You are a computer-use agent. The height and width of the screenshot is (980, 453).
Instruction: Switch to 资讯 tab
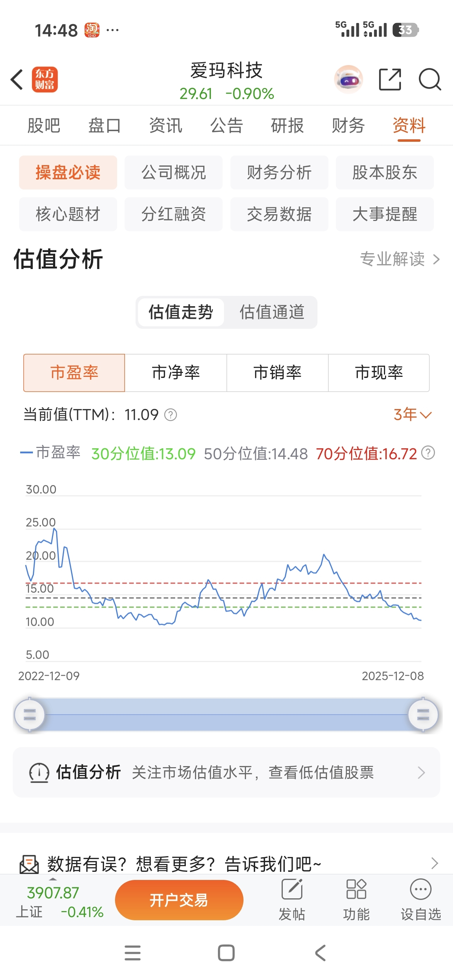[165, 126]
